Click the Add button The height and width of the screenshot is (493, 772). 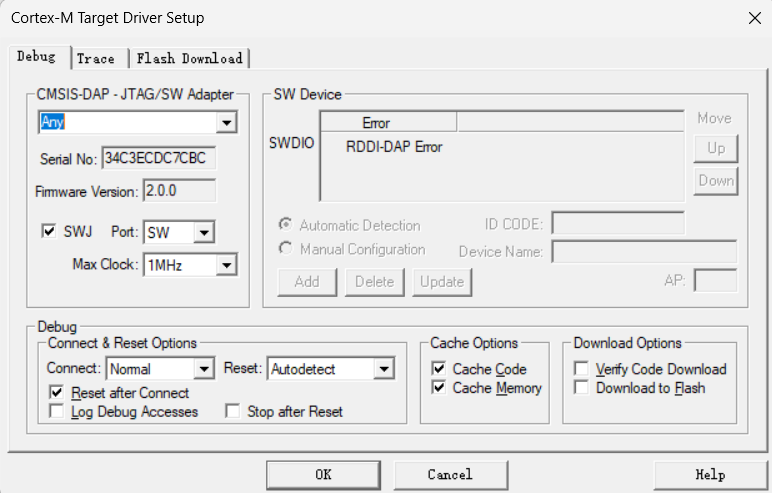pos(307,282)
